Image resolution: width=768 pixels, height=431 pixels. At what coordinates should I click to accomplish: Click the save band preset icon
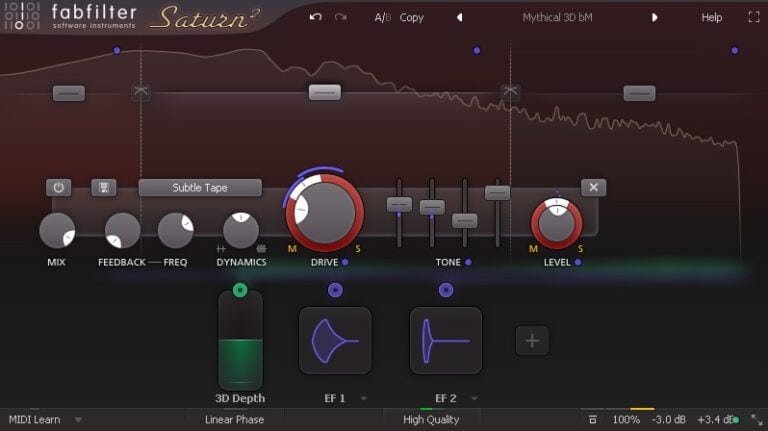tap(104, 187)
